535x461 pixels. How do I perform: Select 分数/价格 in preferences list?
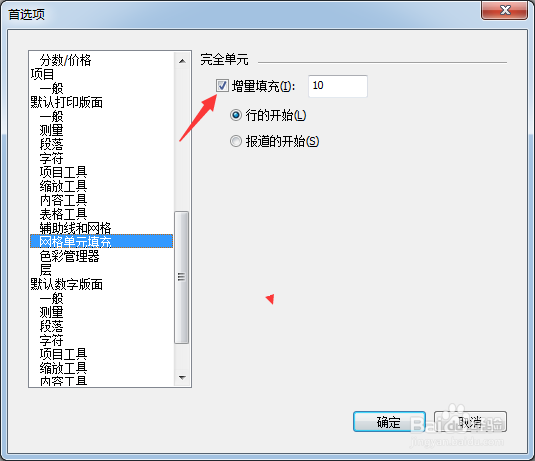coord(65,60)
